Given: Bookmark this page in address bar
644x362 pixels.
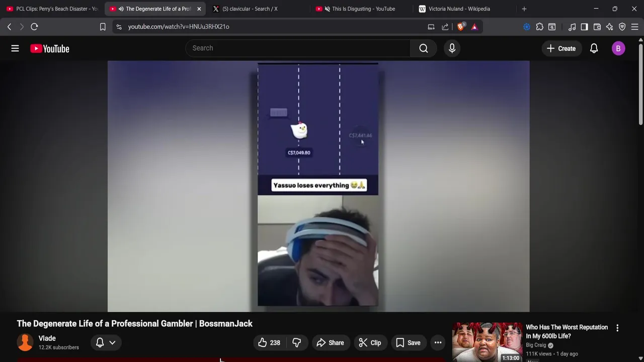Looking at the screenshot, I should tap(103, 27).
